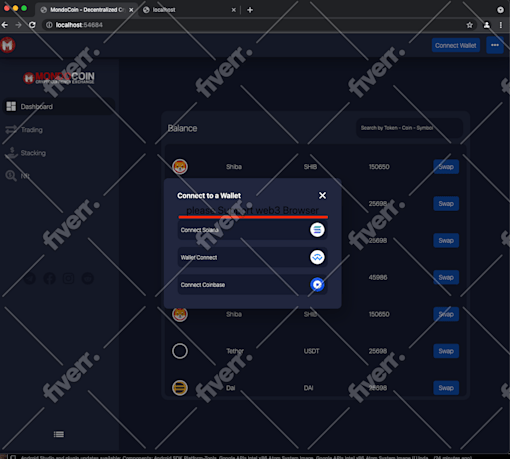Open the Instagram social icon

69,278
